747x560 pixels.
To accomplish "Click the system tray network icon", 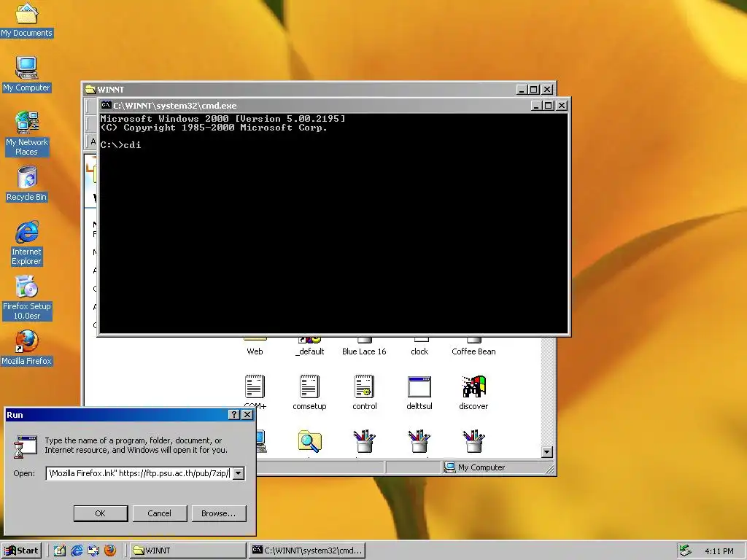I will tap(685, 551).
